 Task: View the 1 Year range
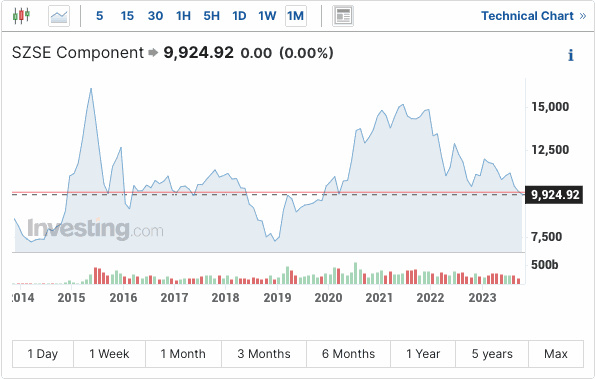[x=423, y=354]
